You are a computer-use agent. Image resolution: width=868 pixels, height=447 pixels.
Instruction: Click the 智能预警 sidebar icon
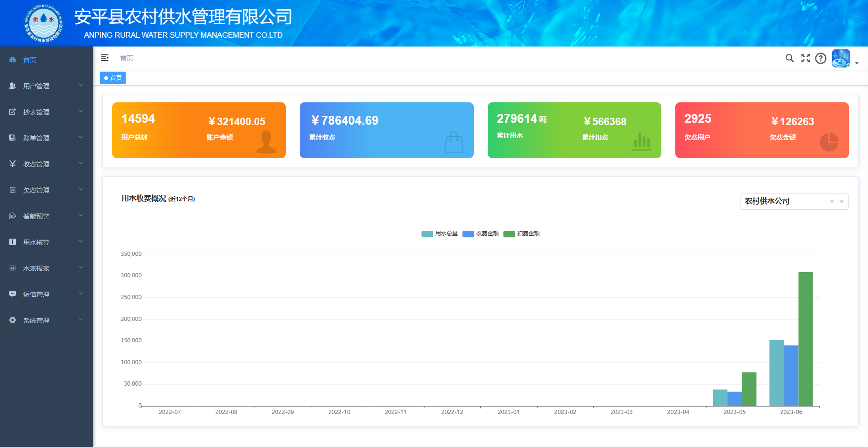(x=12, y=216)
